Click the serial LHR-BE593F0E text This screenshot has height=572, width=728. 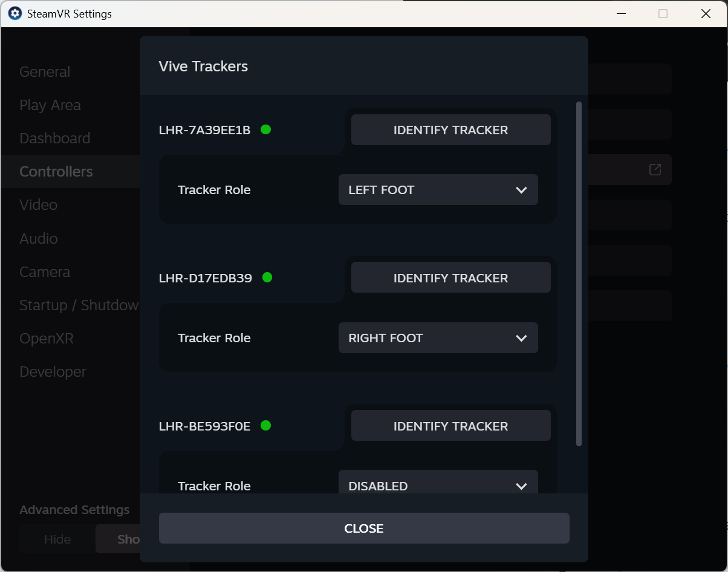tap(204, 426)
